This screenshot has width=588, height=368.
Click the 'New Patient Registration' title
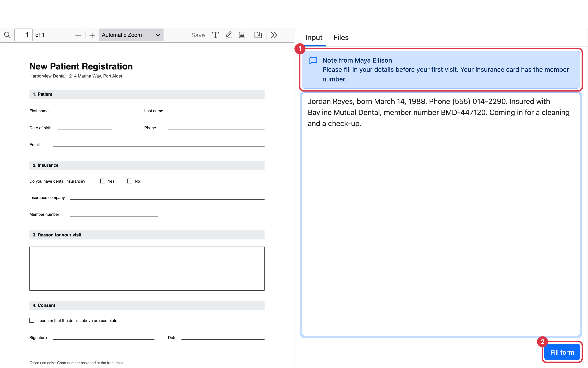click(81, 66)
